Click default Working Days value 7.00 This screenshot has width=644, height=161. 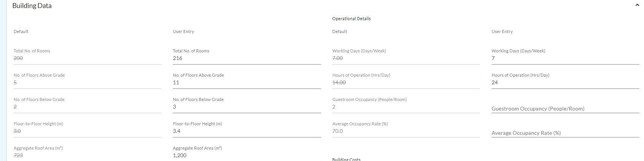[337, 58]
